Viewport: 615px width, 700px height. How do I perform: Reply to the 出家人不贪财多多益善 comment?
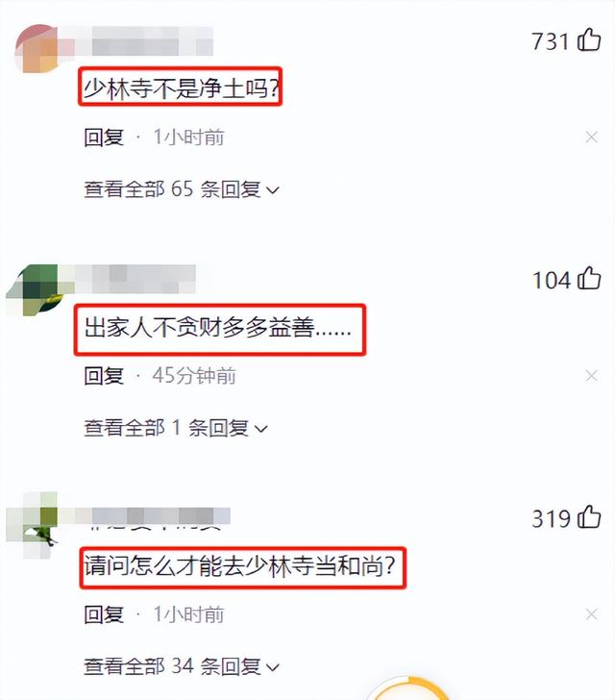click(x=104, y=376)
